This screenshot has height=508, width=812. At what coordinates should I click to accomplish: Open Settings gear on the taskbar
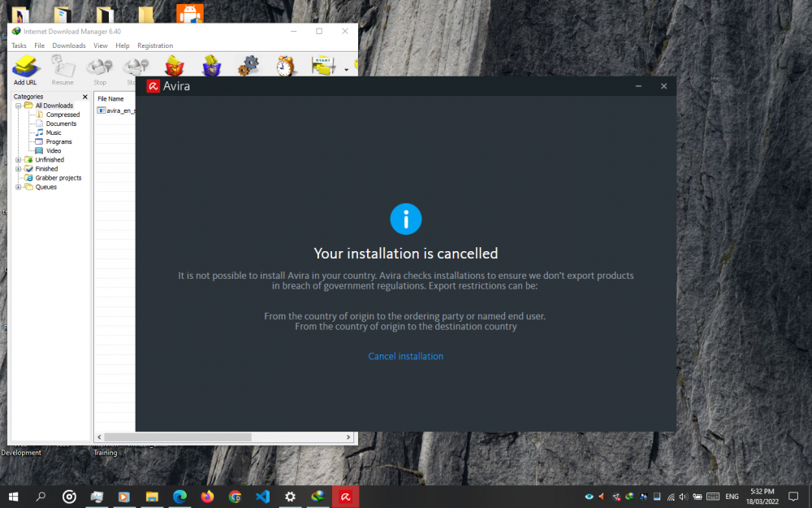pyautogui.click(x=290, y=497)
